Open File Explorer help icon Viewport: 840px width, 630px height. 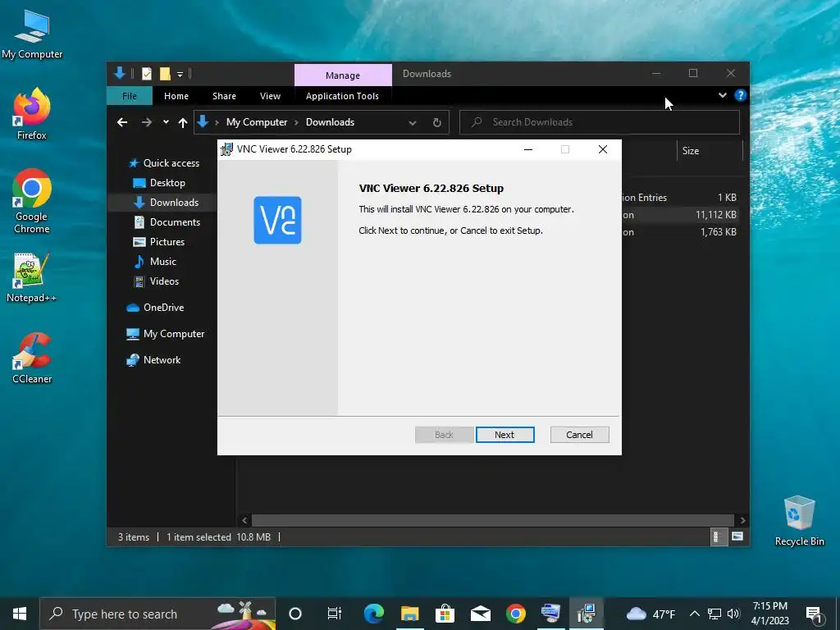pos(741,95)
